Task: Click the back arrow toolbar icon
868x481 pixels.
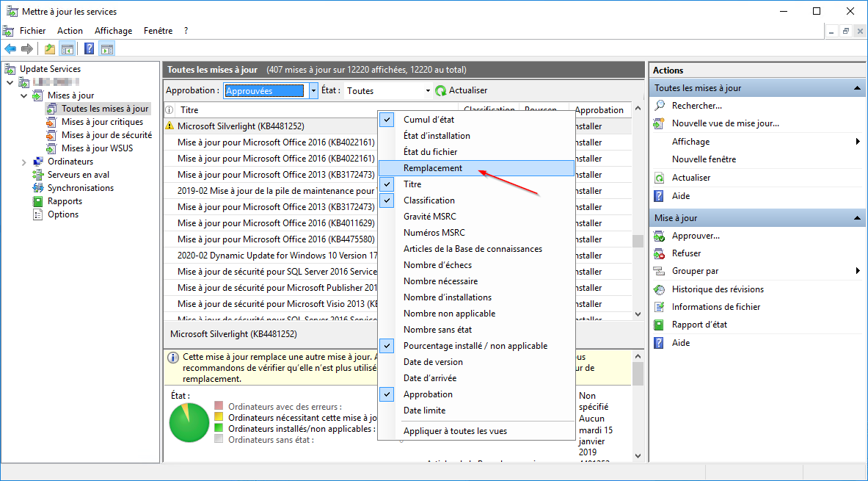Action: coord(10,48)
